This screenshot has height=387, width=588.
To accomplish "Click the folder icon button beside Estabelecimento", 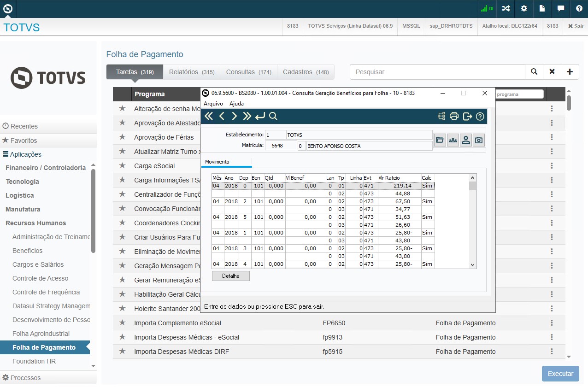I will click(440, 140).
